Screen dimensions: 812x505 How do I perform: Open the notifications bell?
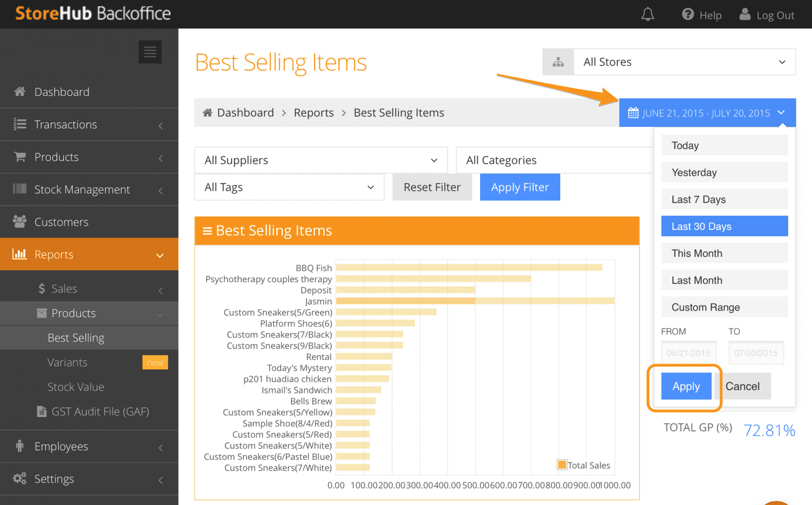point(648,14)
